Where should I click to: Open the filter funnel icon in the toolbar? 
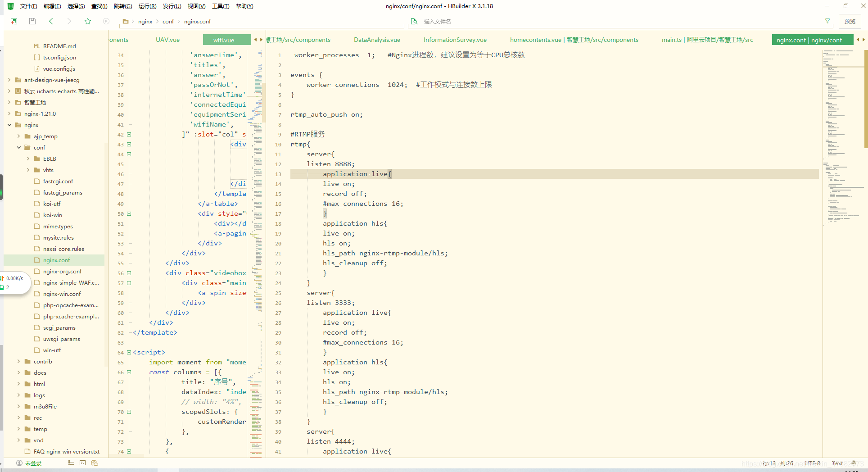pyautogui.click(x=827, y=21)
